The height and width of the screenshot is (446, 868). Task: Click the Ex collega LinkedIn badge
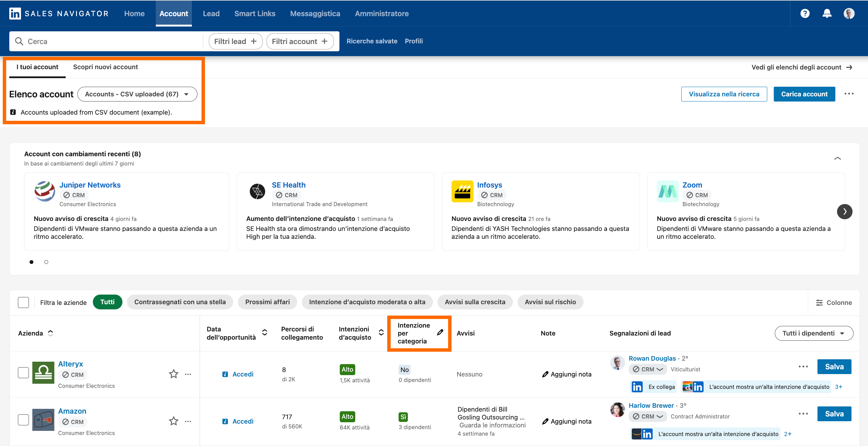[653, 387]
